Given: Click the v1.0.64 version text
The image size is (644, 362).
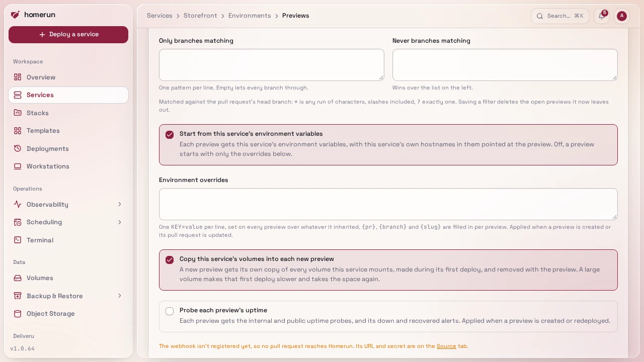Looking at the screenshot, I should pos(23,348).
